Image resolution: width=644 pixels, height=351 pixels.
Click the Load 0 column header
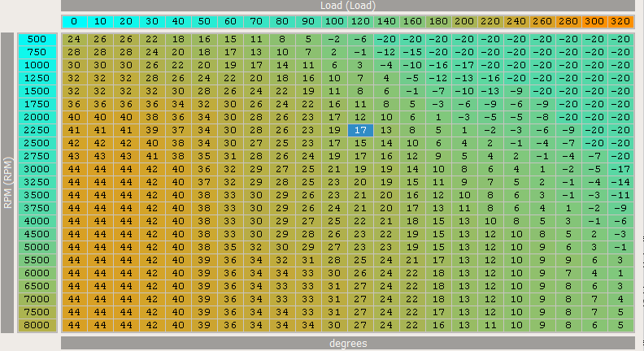pos(74,21)
